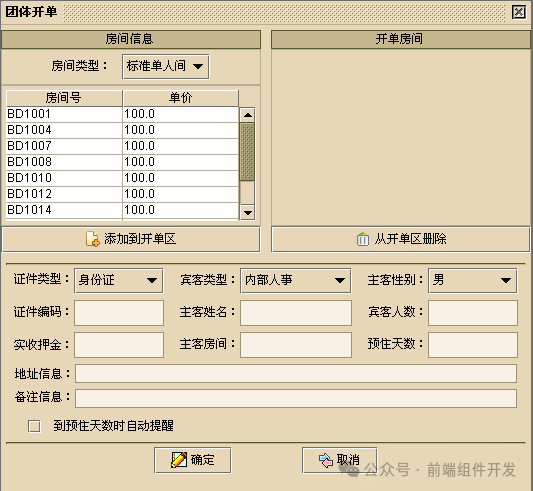Close the 团体开单 dialog
The image size is (533, 491).
[519, 12]
